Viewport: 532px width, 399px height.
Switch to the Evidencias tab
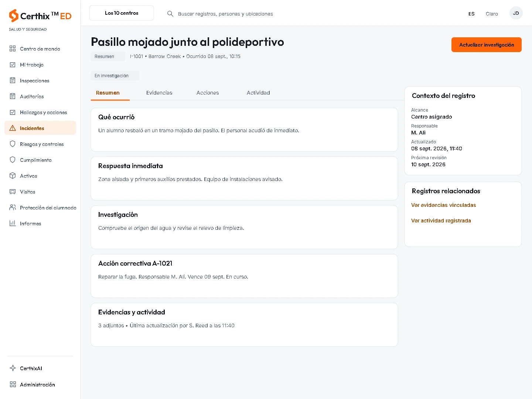[x=159, y=93]
